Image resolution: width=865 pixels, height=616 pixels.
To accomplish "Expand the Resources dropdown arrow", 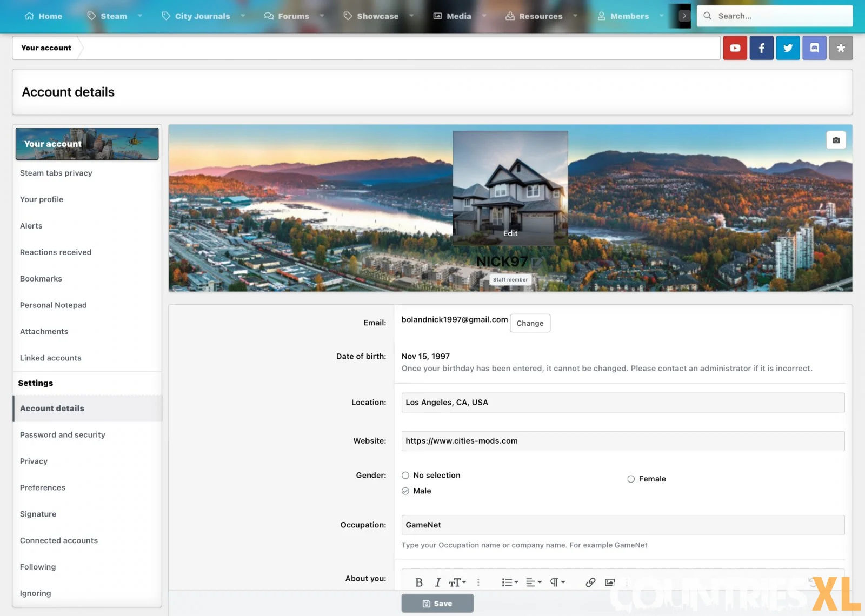I will click(575, 16).
